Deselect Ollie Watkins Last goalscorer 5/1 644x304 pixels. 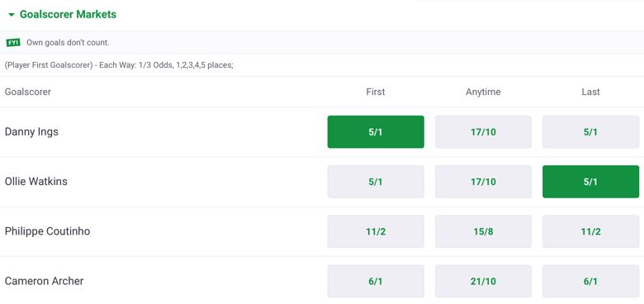pyautogui.click(x=590, y=182)
